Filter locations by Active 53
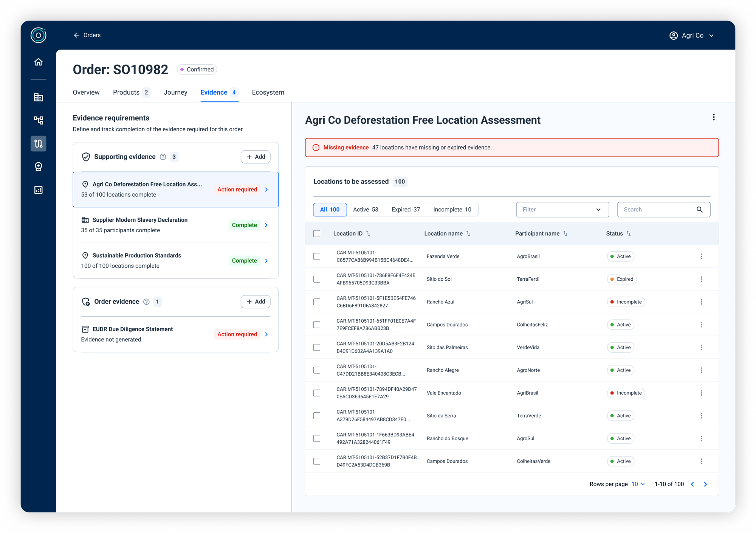This screenshot has width=756, height=533. pos(366,210)
